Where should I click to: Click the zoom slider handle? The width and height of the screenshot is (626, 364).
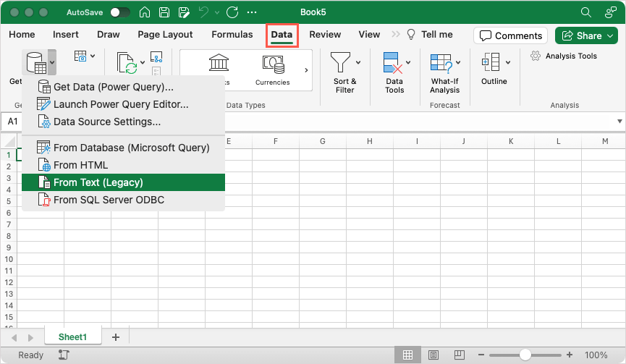coord(525,355)
